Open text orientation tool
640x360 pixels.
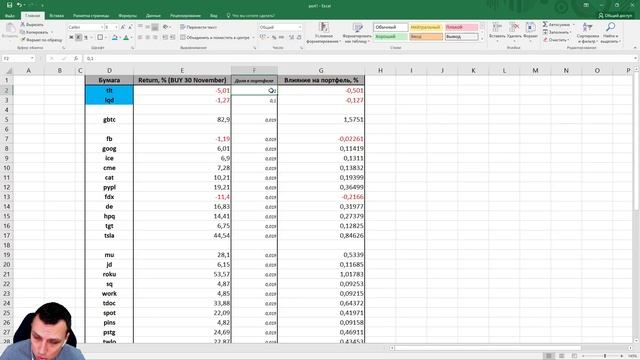pos(165,27)
